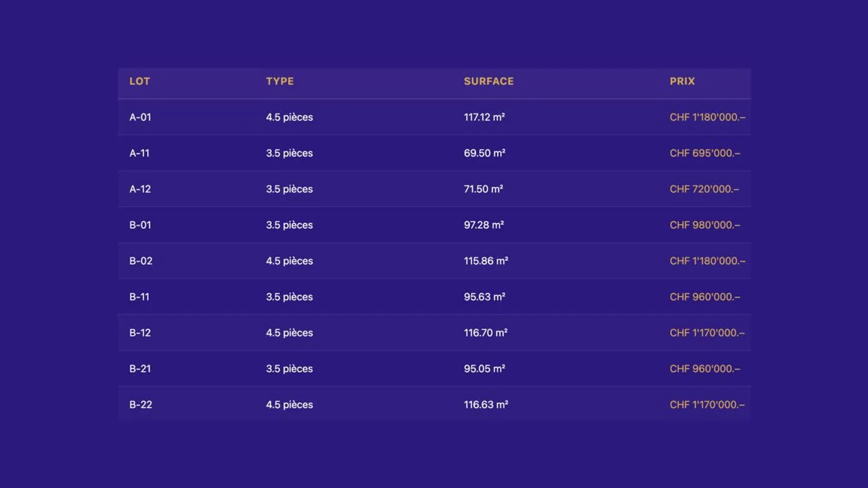This screenshot has height=488, width=868.
Task: Click the CHF 980'000.– price
Action: click(705, 225)
